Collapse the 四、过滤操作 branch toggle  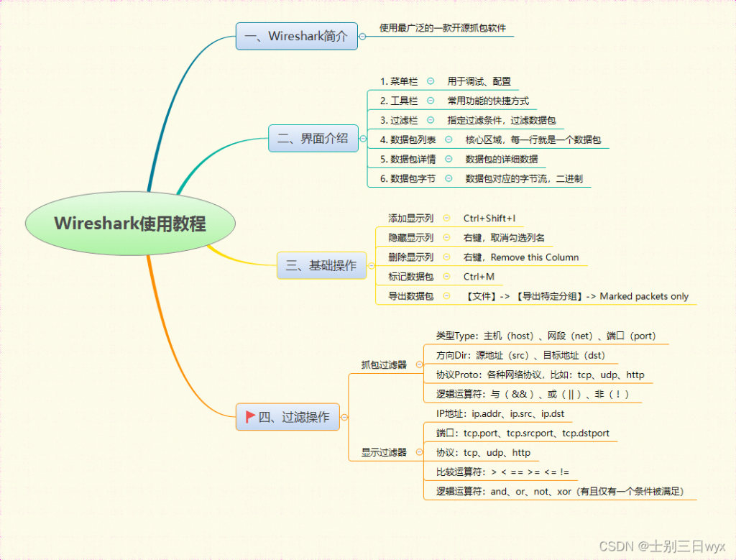344,417
